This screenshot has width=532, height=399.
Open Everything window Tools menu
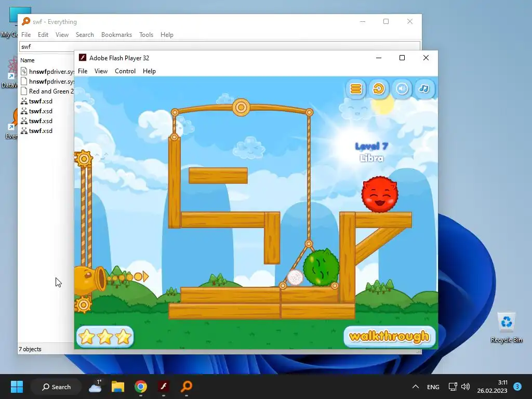click(146, 35)
